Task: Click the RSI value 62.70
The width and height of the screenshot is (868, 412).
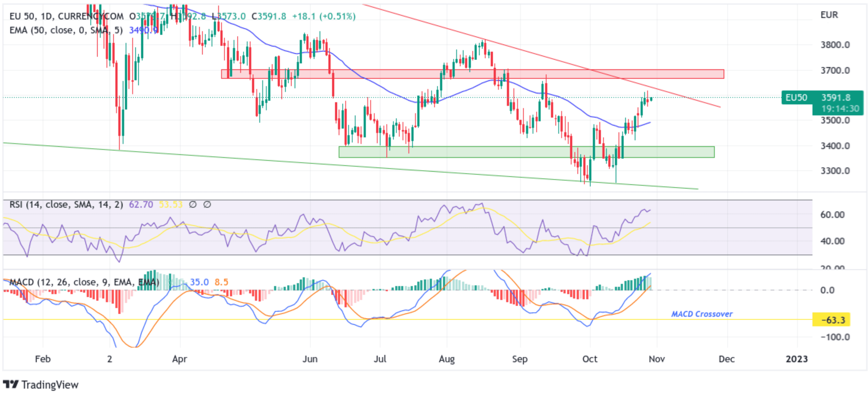Action: pos(141,205)
